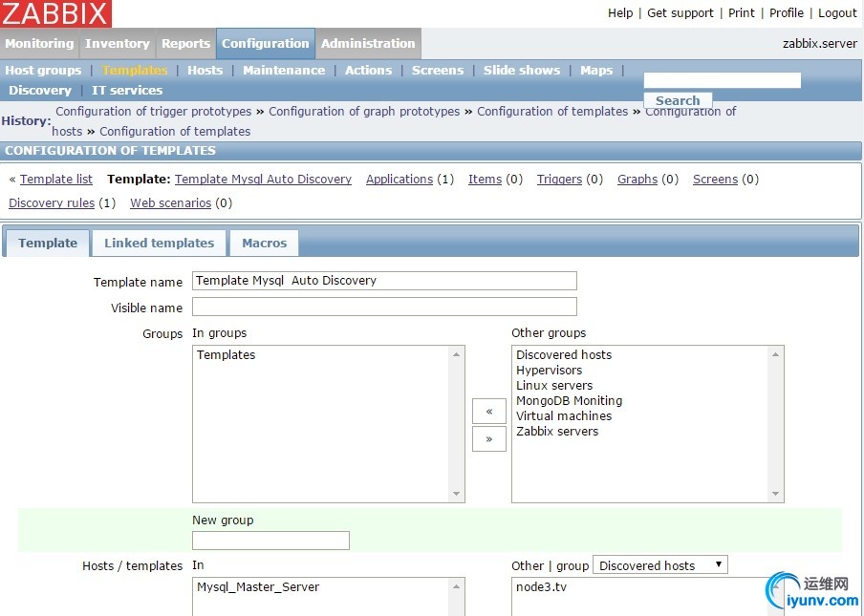The height and width of the screenshot is (616, 864).
Task: Switch to the Macros tab
Action: tap(265, 243)
